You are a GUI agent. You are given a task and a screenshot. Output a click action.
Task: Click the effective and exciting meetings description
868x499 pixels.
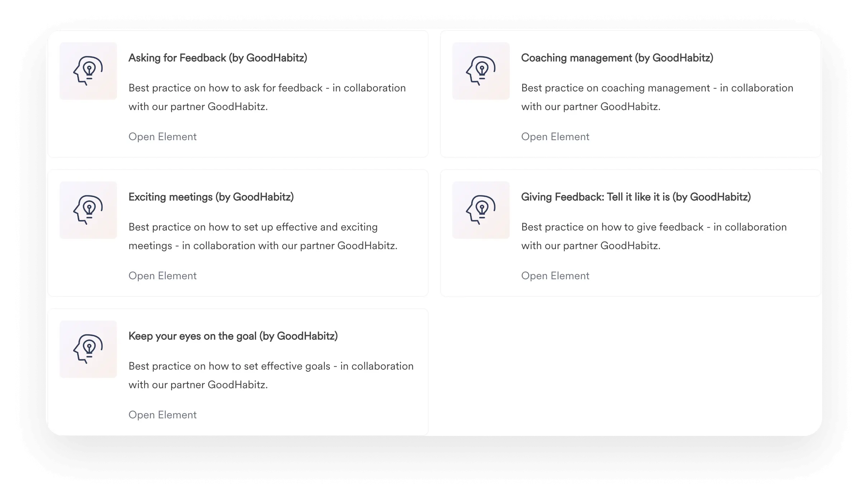(x=263, y=236)
